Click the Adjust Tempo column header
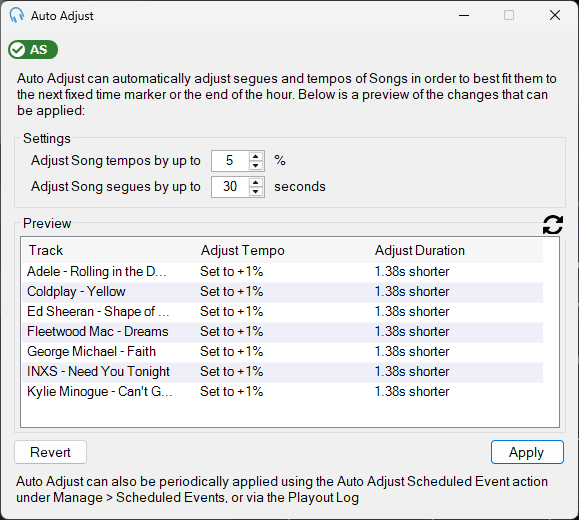Viewport: 579px width, 520px height. pyautogui.click(x=243, y=250)
